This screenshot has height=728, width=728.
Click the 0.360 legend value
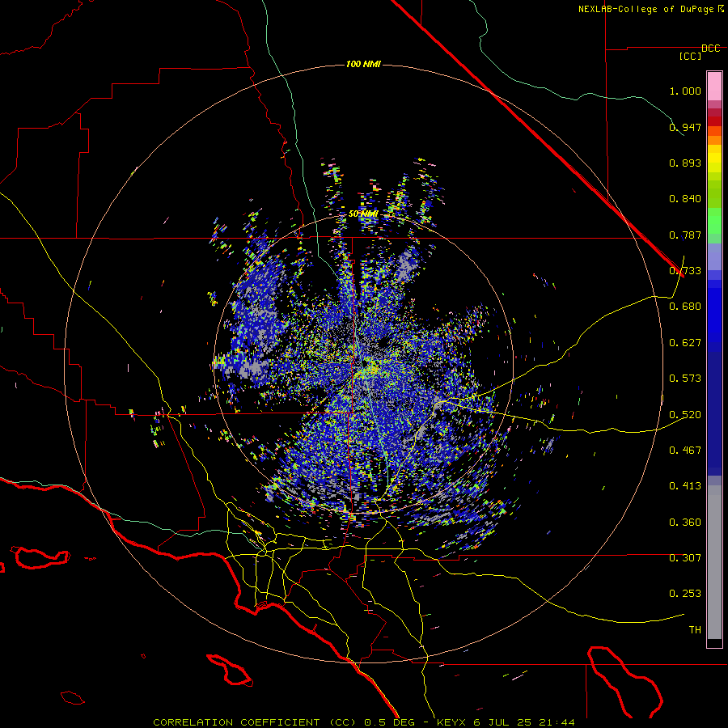point(685,522)
